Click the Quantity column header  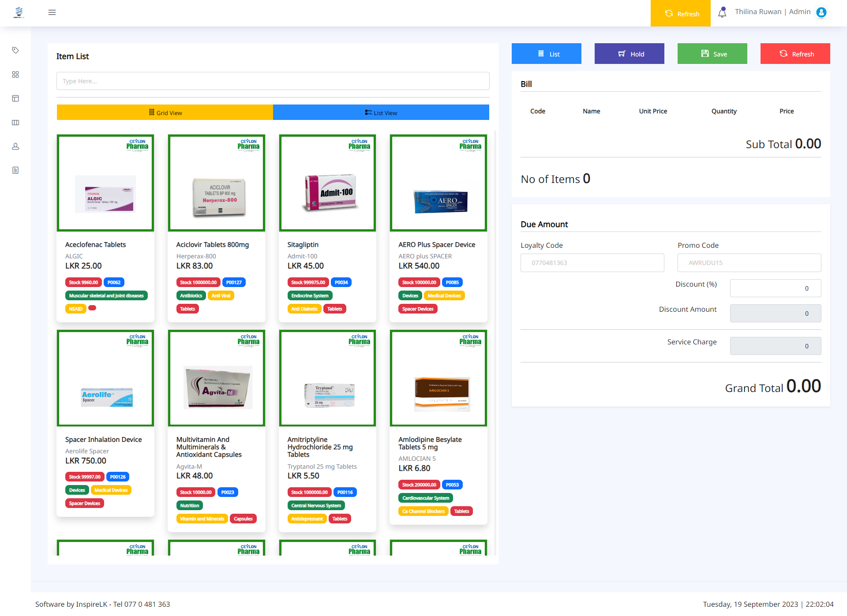pyautogui.click(x=724, y=111)
